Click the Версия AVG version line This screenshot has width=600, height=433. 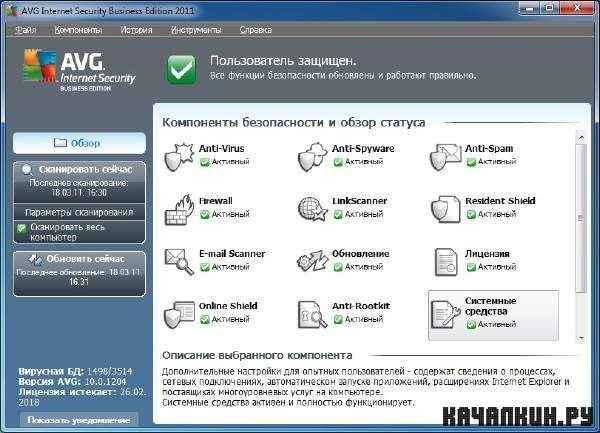pos(72,381)
